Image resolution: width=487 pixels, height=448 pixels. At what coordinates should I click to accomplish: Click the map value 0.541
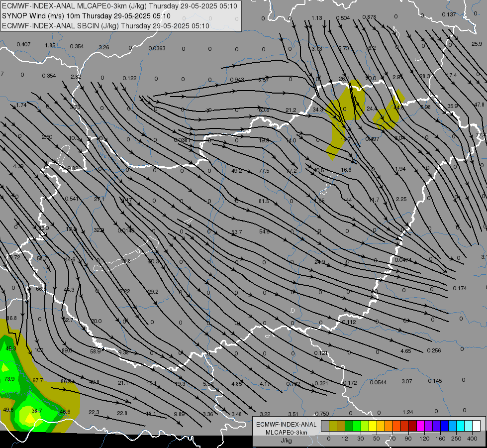pos(72,199)
